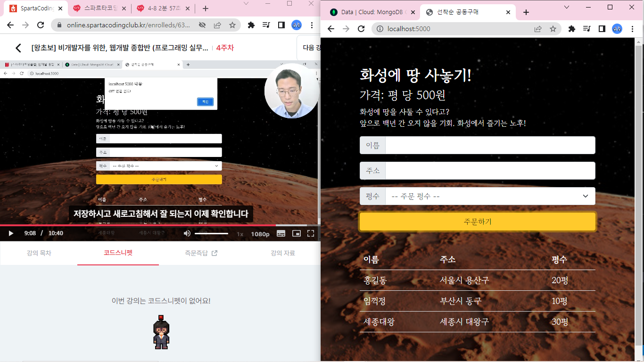Screen dimensions: 644x362
Task: Open profile avatar in left Chrome window
Action: click(x=297, y=25)
